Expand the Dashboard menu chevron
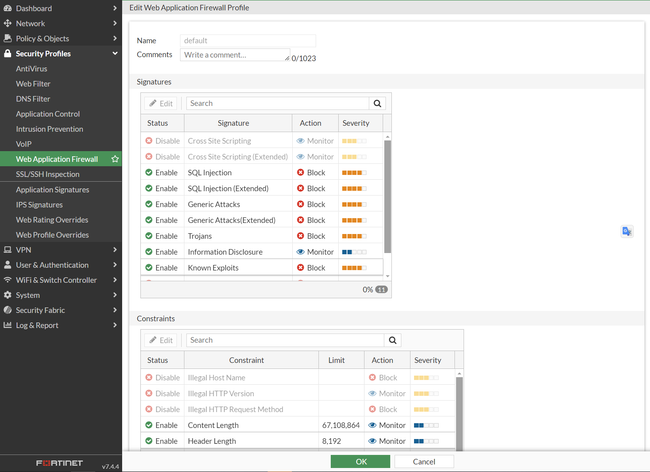 pos(115,8)
